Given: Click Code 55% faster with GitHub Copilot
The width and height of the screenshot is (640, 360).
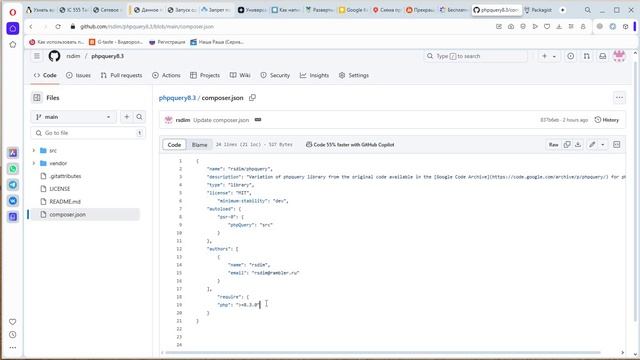Looking at the screenshot, I should coord(350,144).
